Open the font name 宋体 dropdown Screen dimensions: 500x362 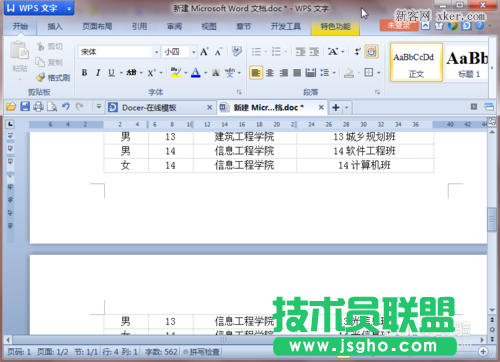tap(156, 52)
